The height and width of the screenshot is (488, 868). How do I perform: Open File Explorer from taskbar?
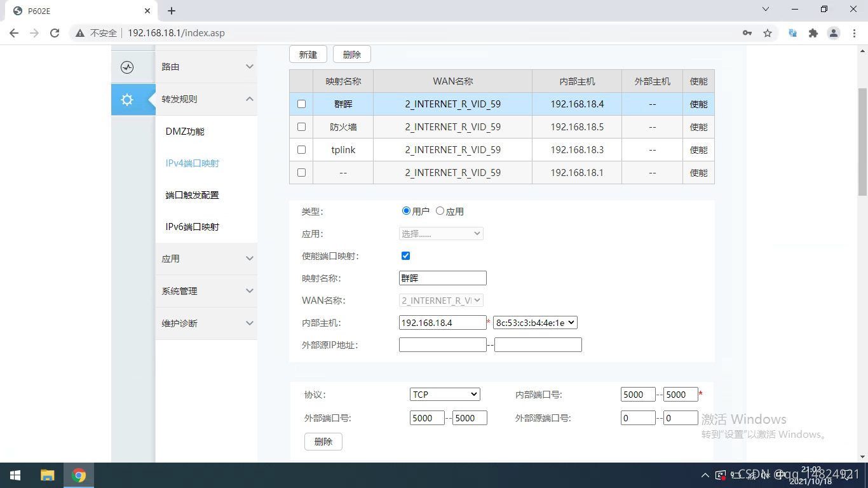coord(47,475)
